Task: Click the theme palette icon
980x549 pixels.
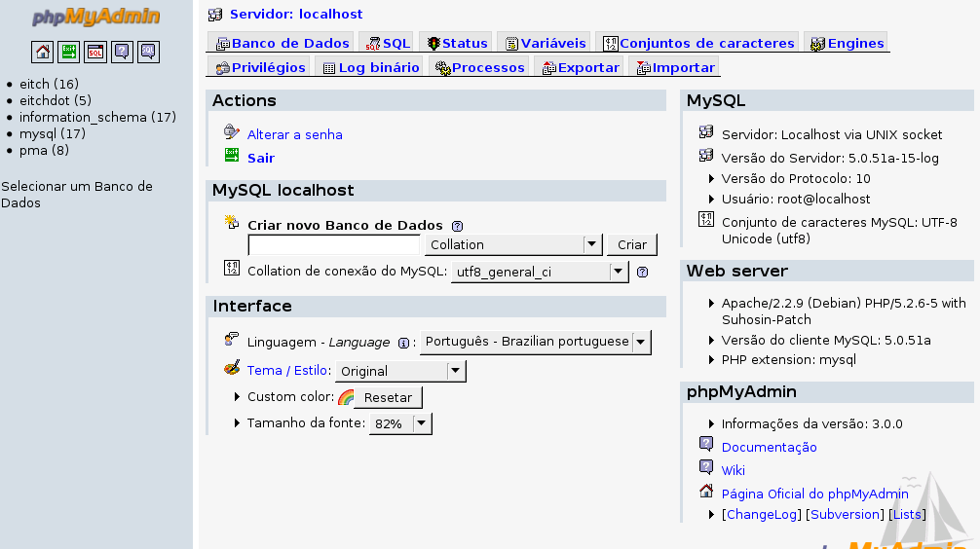Action: point(231,367)
